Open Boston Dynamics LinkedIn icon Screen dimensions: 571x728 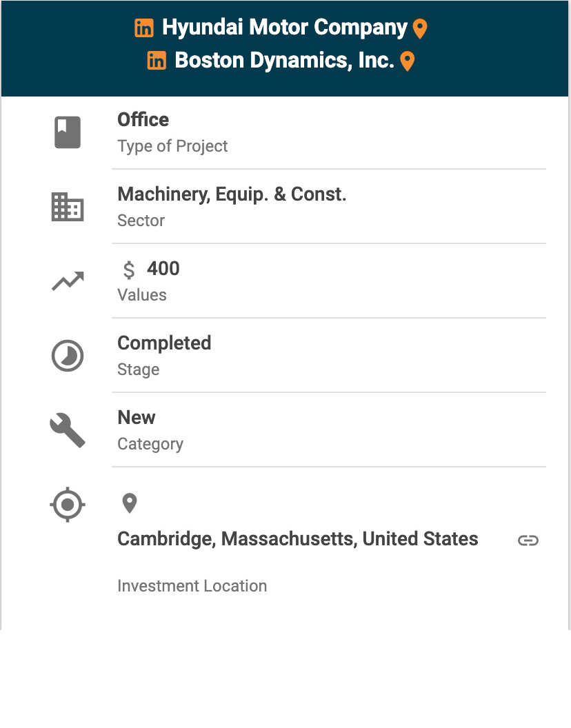(x=157, y=61)
